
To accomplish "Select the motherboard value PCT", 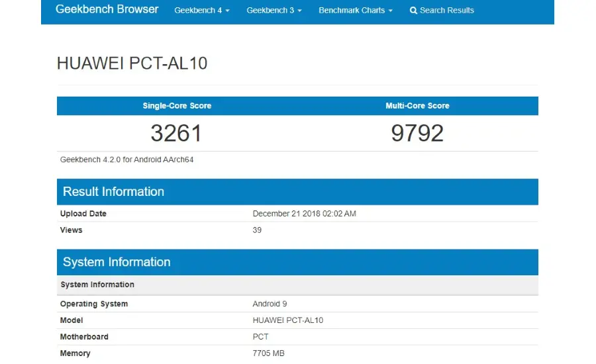I will (260, 337).
